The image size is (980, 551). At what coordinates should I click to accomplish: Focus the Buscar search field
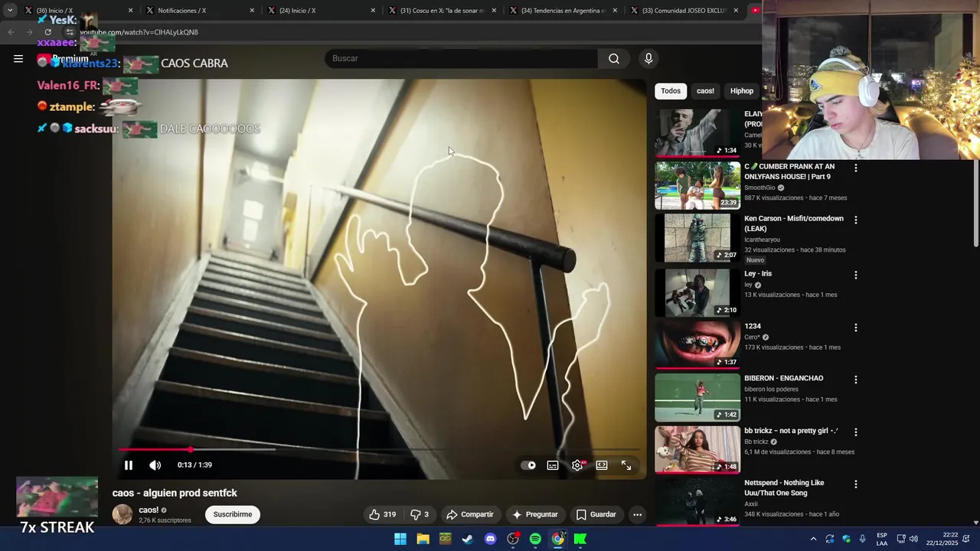[462, 59]
